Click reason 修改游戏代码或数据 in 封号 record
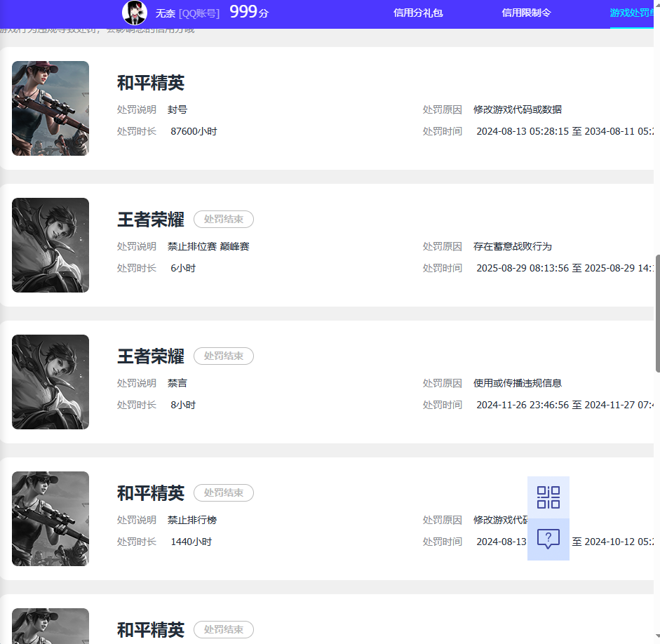 (518, 109)
